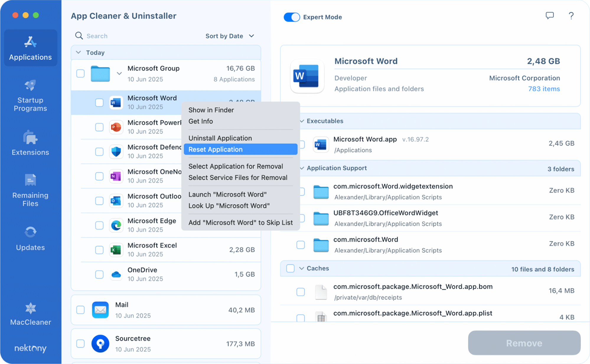Click the Microsoft Edge app icon

[116, 225]
